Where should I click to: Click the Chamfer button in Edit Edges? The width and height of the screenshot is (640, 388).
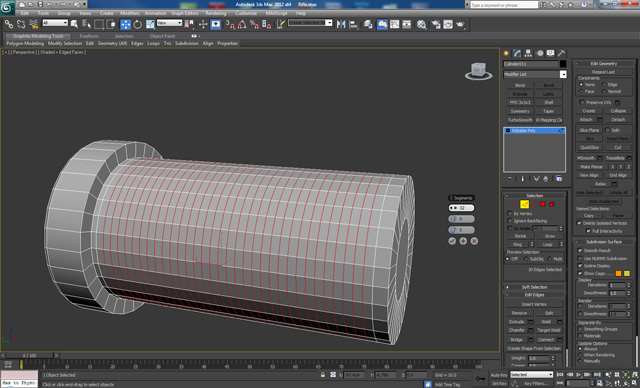click(517, 330)
